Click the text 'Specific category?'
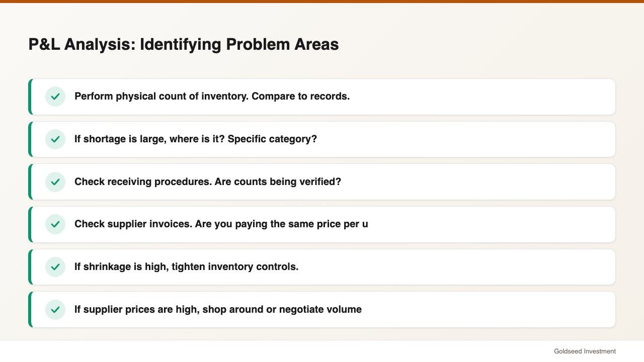The width and height of the screenshot is (644, 362). click(272, 139)
